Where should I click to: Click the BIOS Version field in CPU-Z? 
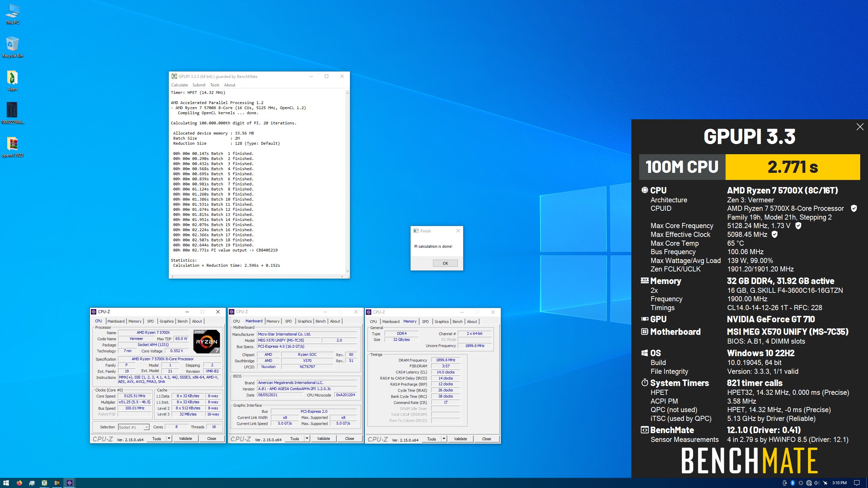click(x=307, y=389)
